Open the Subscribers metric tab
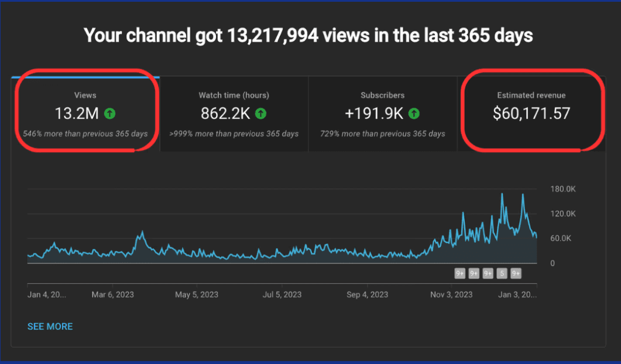Image resolution: width=621 pixels, height=364 pixels. coord(383,114)
